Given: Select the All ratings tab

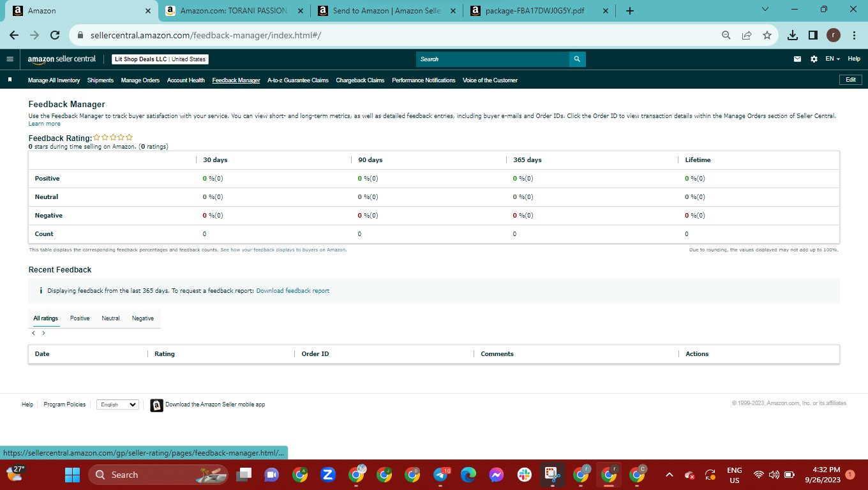Looking at the screenshot, I should 46,318.
